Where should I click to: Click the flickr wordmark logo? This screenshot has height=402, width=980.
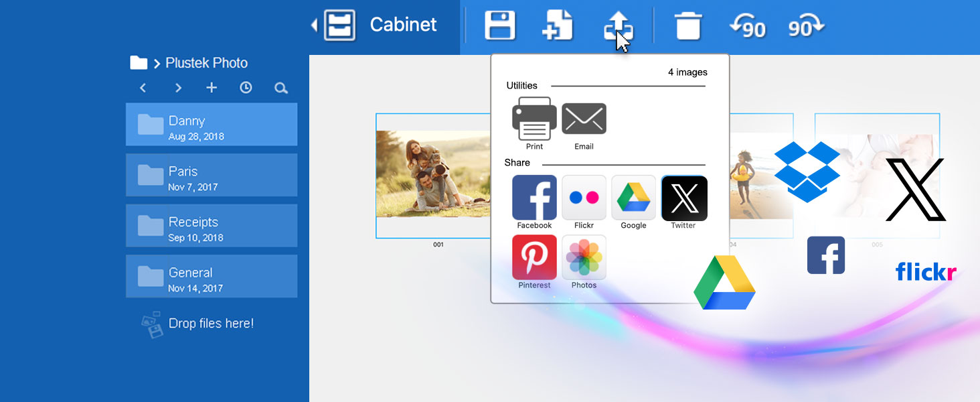926,271
